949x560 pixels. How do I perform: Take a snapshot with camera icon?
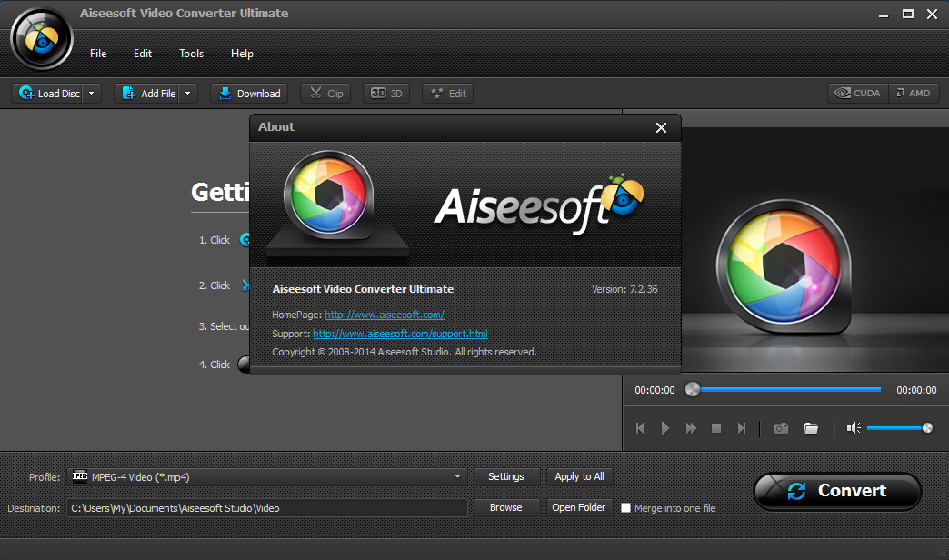pyautogui.click(x=782, y=428)
